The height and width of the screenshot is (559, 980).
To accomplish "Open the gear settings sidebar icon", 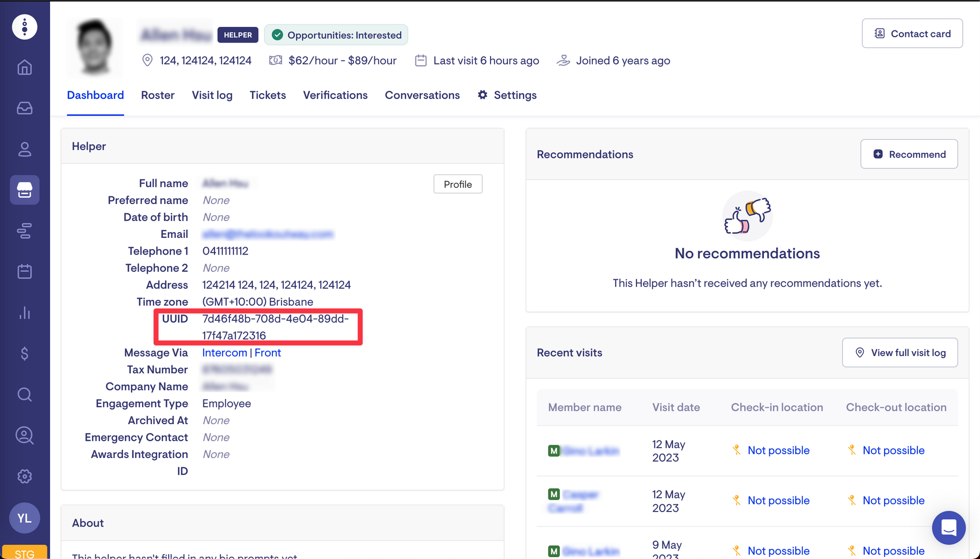I will 24,476.
